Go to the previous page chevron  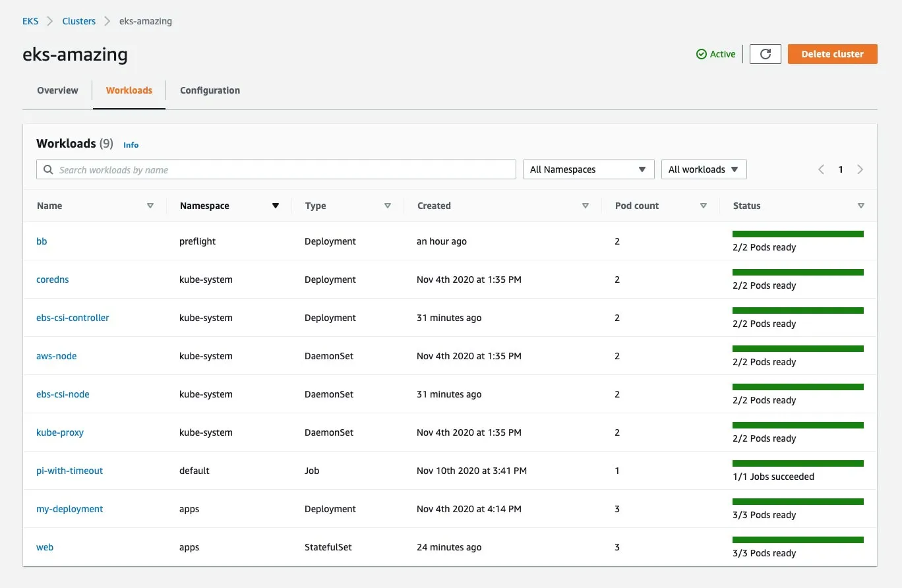[821, 169]
